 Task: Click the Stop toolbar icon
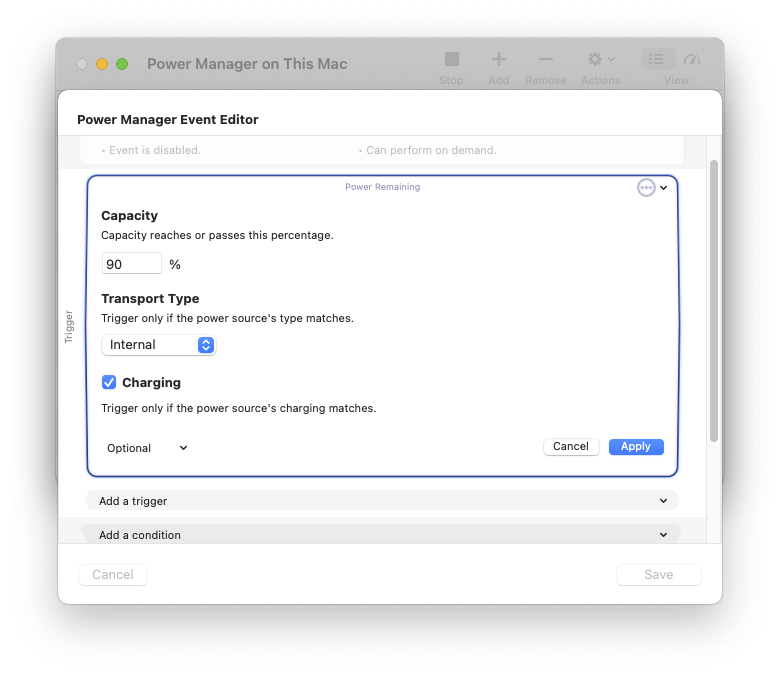tap(451, 60)
